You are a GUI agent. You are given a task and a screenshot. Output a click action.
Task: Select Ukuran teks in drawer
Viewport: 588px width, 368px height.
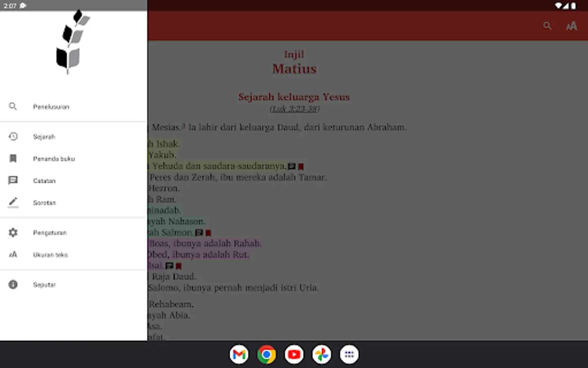click(x=73, y=255)
